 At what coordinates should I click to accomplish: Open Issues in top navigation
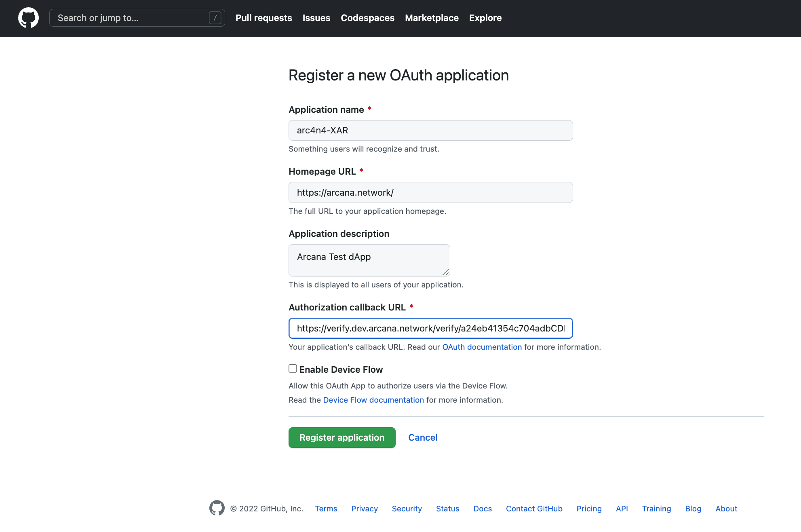pos(316,18)
